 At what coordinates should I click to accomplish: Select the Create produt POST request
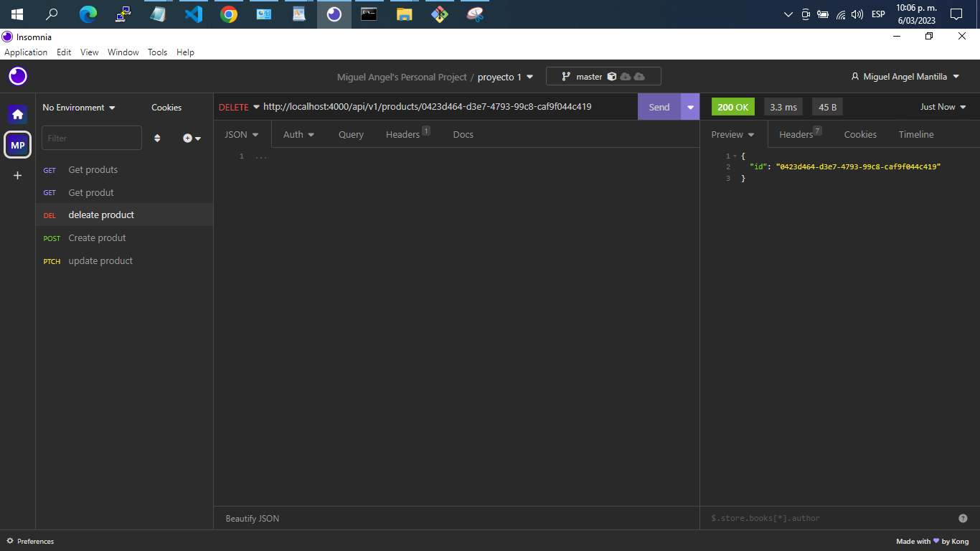97,237
